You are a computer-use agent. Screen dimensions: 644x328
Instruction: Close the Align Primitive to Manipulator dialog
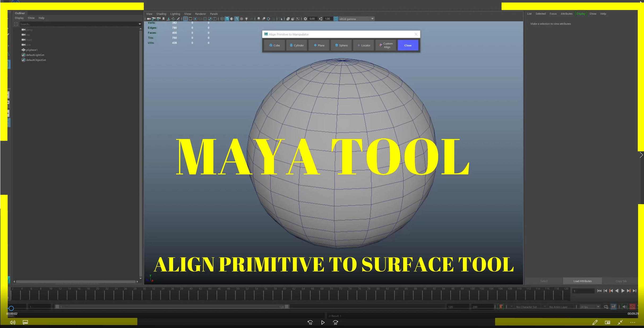[416, 34]
